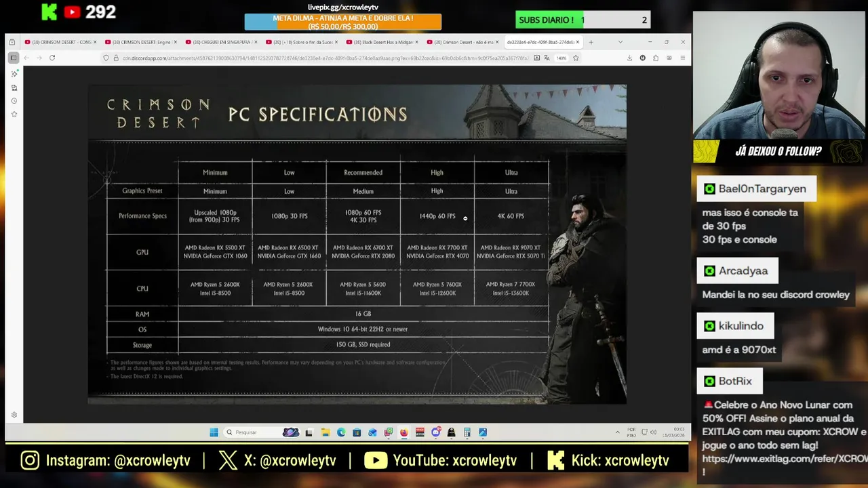Click the username Arcadyaa in chat
Image resolution: width=868 pixels, height=488 pixels.
point(743,271)
